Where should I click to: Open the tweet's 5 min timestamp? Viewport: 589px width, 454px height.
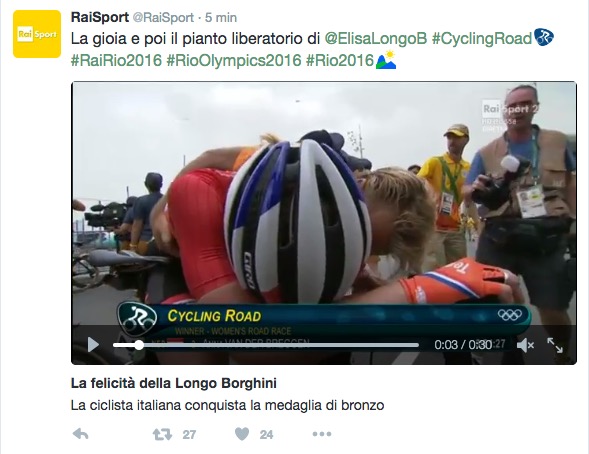pyautogui.click(x=221, y=17)
